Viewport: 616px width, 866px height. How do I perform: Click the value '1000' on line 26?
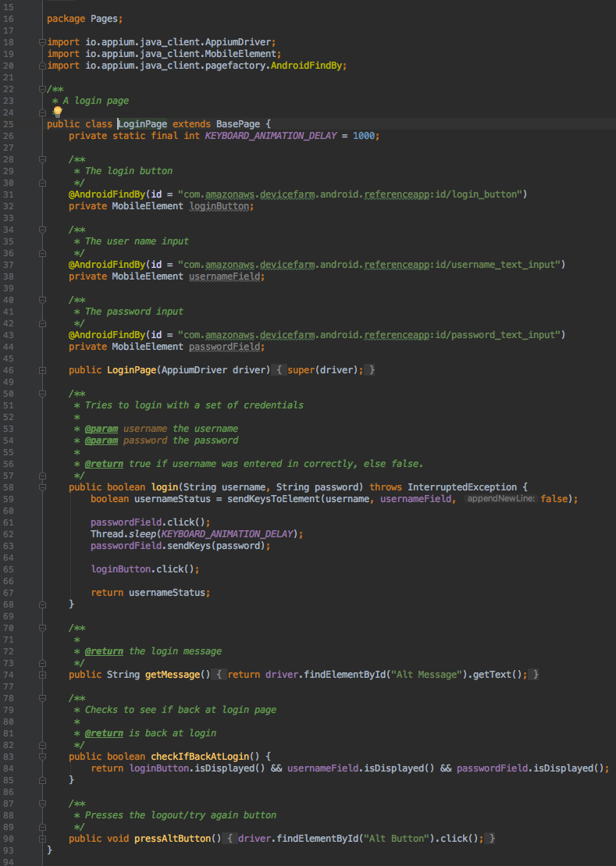(364, 135)
